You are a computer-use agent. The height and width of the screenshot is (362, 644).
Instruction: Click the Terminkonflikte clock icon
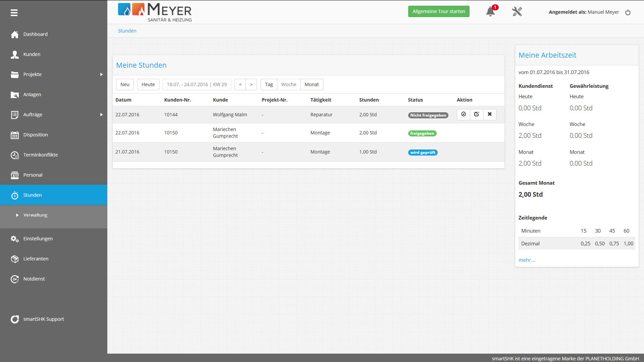pos(14,155)
